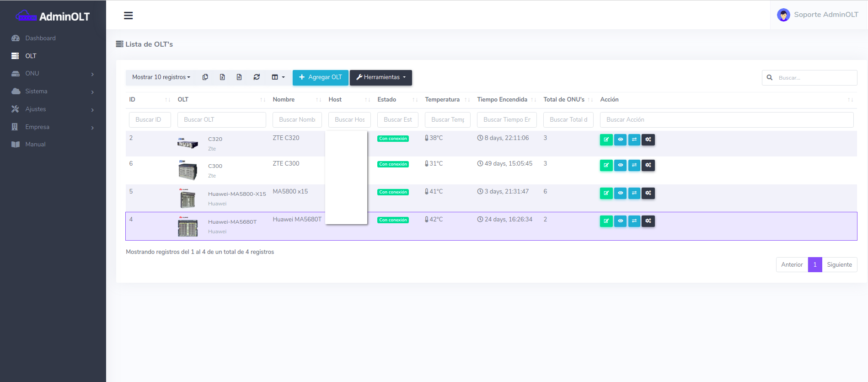Open the Herramientas dropdown menu
This screenshot has width=868, height=382.
[380, 77]
